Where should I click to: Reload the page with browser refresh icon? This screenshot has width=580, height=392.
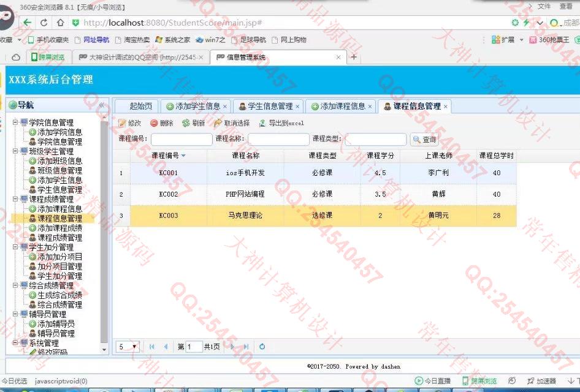(44, 23)
